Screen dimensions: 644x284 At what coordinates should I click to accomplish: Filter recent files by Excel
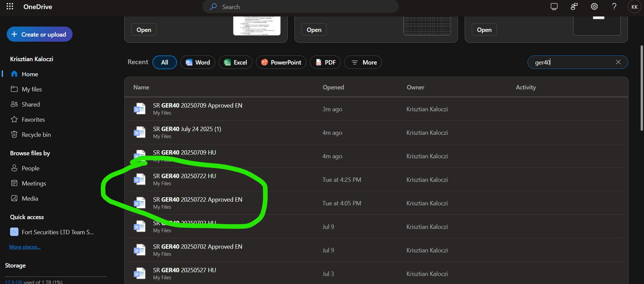pos(235,62)
